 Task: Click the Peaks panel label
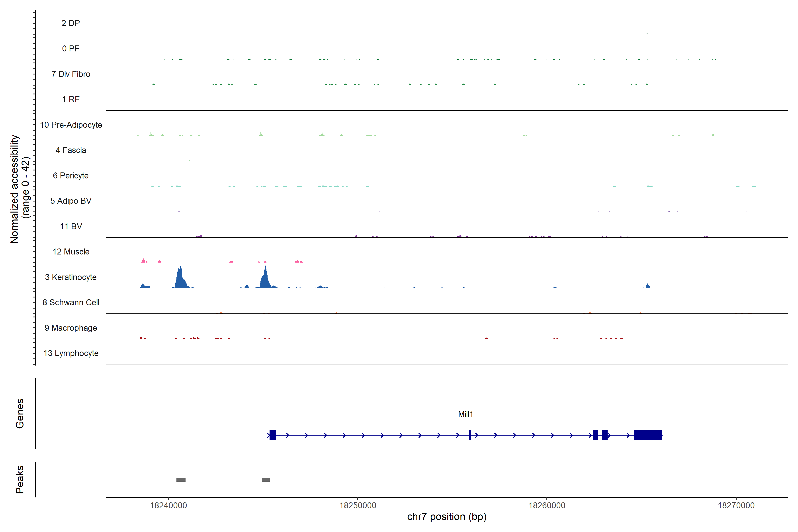(20, 479)
